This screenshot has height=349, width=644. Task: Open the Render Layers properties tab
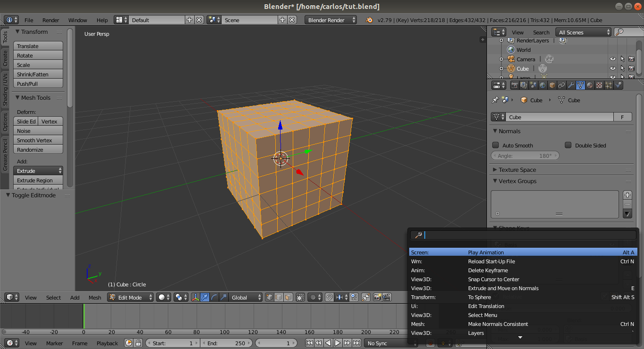pyautogui.click(x=524, y=85)
